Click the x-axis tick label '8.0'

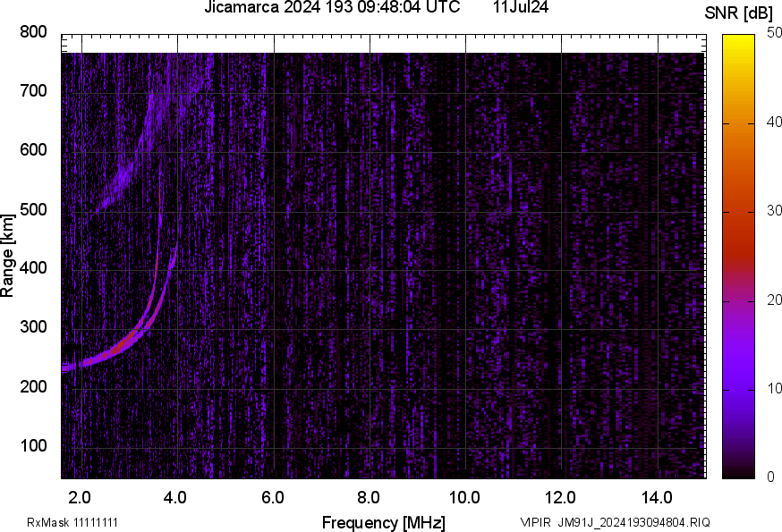(368, 498)
